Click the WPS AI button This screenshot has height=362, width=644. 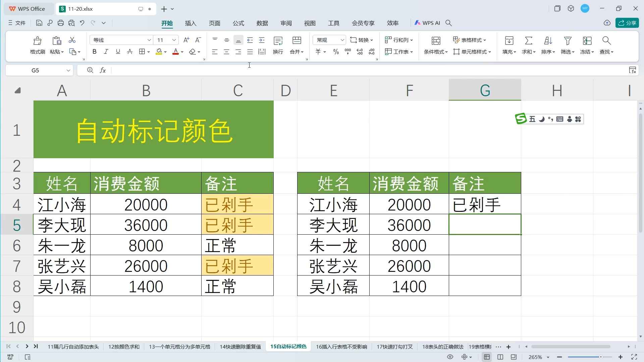(427, 23)
